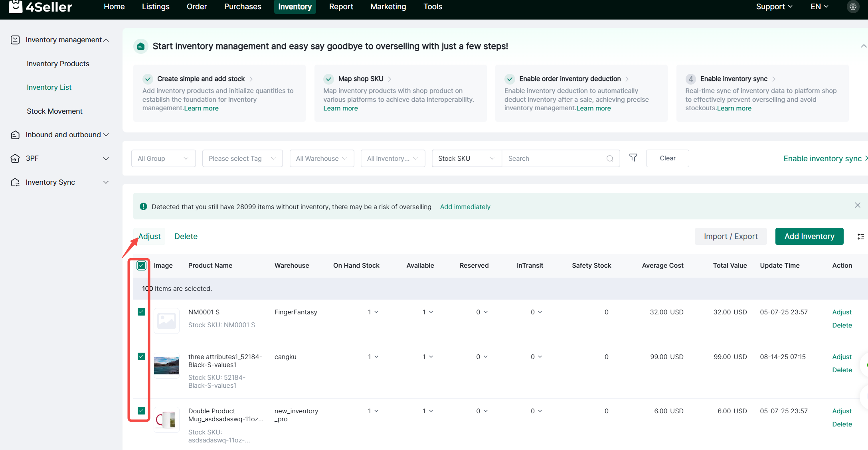Click the Inventory Sync sidebar icon
868x450 pixels.
[15, 182]
